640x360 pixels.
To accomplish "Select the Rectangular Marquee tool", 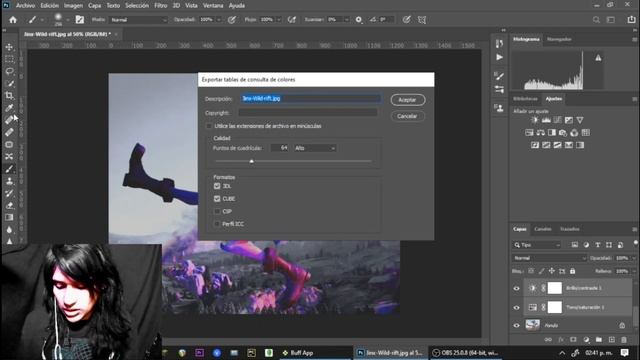I will click(9, 59).
